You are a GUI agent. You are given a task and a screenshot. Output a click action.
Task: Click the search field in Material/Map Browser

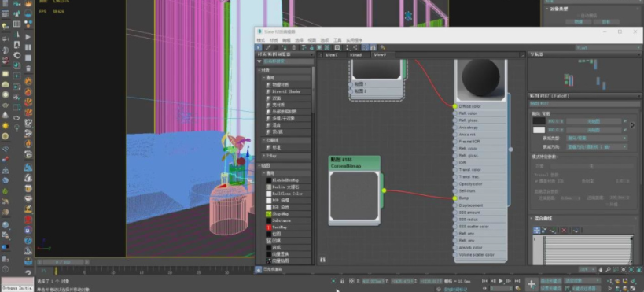288,61
